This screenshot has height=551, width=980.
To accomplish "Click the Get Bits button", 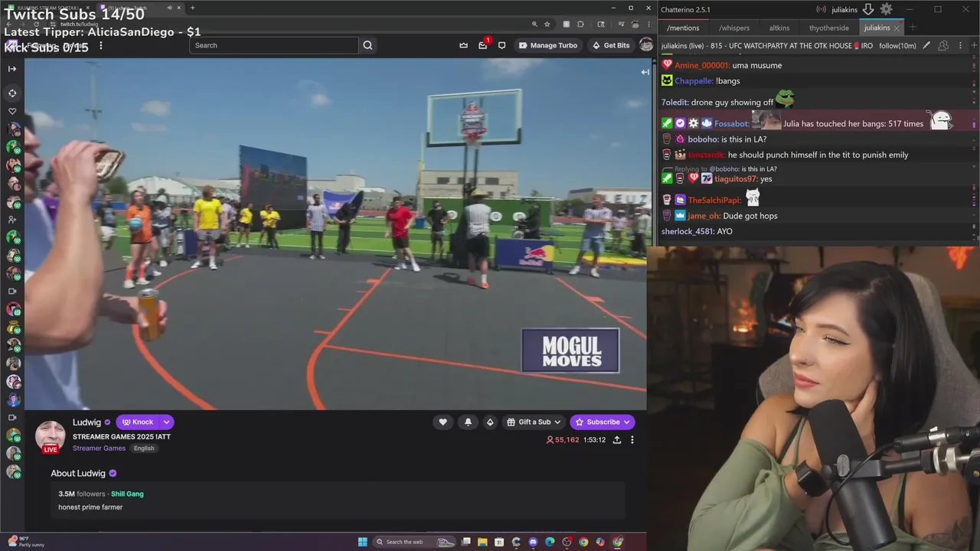I will pyautogui.click(x=611, y=45).
